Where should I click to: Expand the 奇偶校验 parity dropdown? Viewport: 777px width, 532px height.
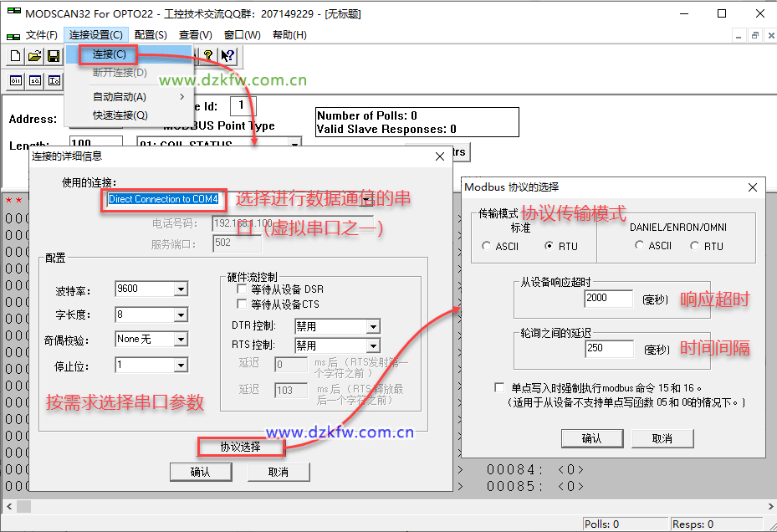click(181, 340)
